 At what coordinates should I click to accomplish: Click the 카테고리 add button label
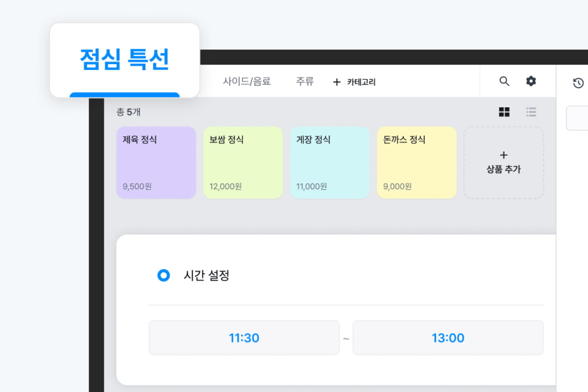361,82
